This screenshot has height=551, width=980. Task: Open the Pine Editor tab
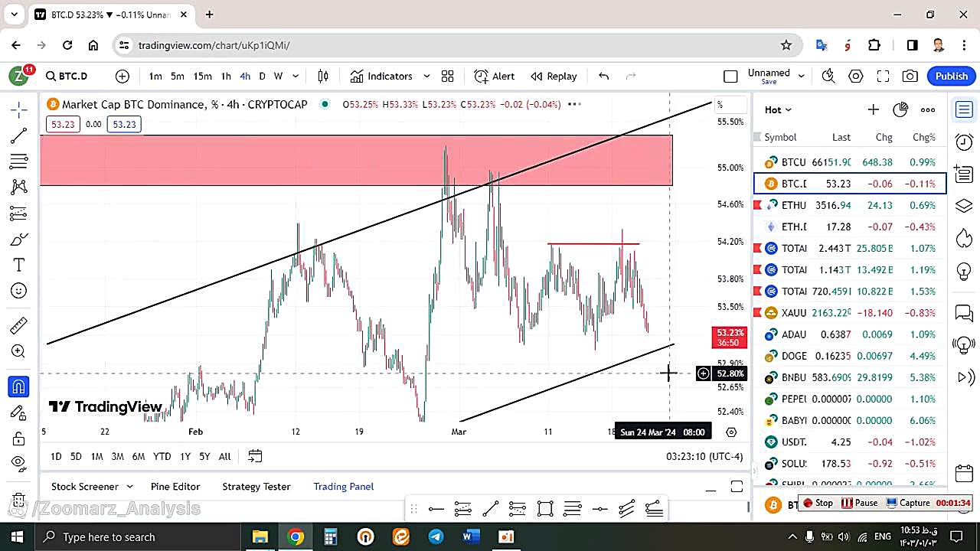pos(175,486)
